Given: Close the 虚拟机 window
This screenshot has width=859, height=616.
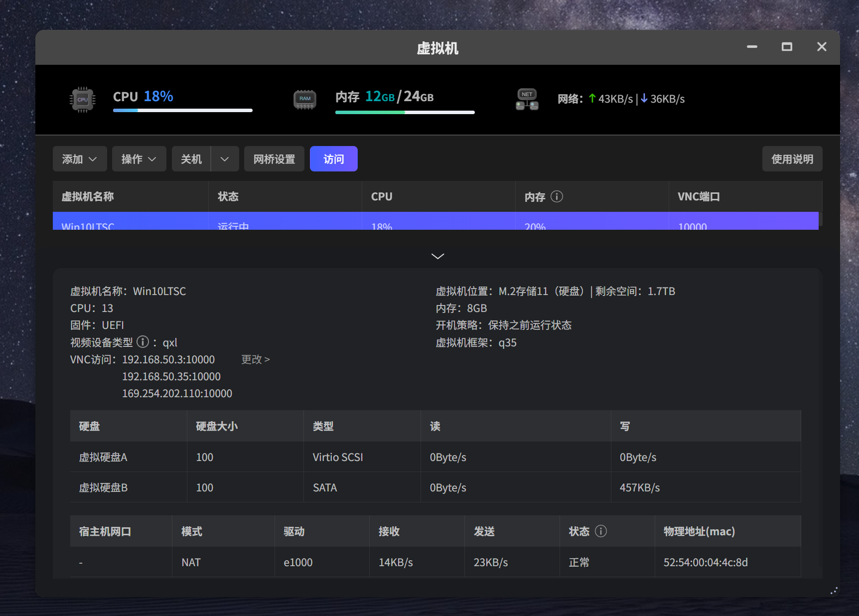Looking at the screenshot, I should click(822, 47).
